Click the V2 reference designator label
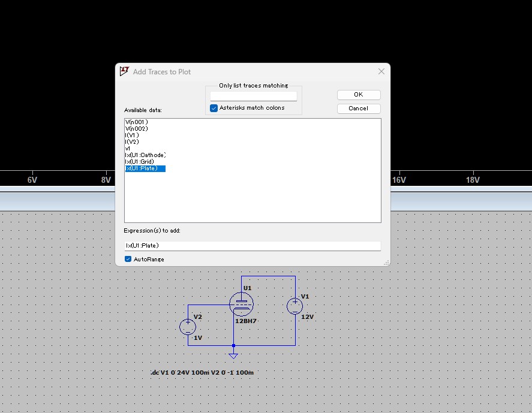The height and width of the screenshot is (413, 532). click(x=198, y=317)
